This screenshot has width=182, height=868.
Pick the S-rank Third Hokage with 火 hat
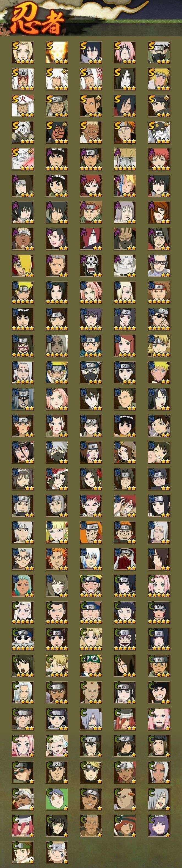click(23, 106)
